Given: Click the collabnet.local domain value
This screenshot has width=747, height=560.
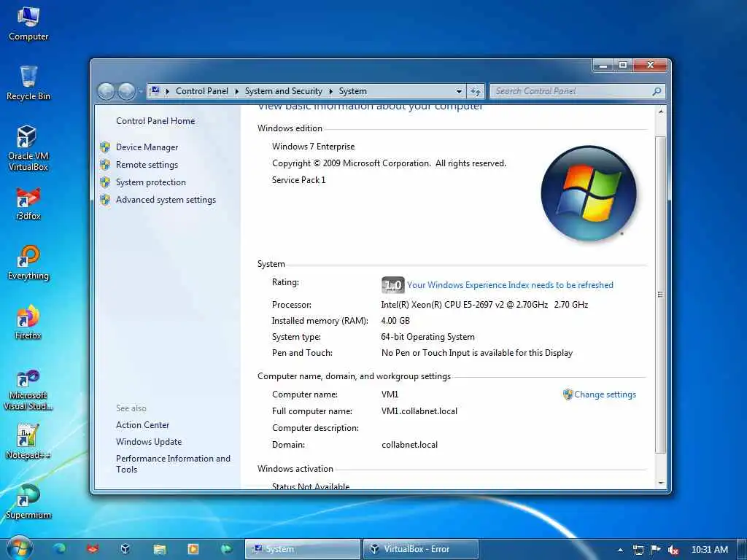Looking at the screenshot, I should coord(409,445).
